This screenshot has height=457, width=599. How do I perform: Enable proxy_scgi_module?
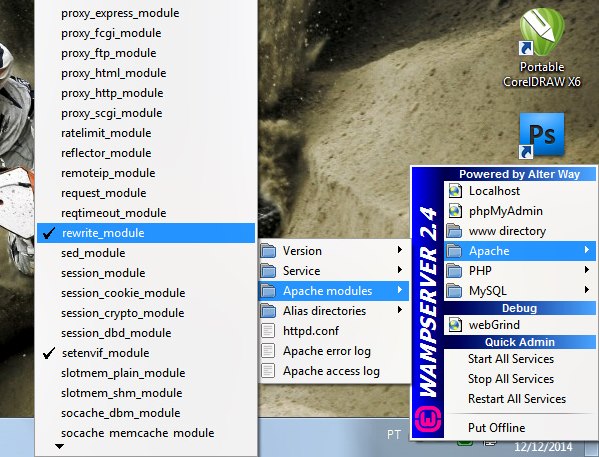coord(146,113)
